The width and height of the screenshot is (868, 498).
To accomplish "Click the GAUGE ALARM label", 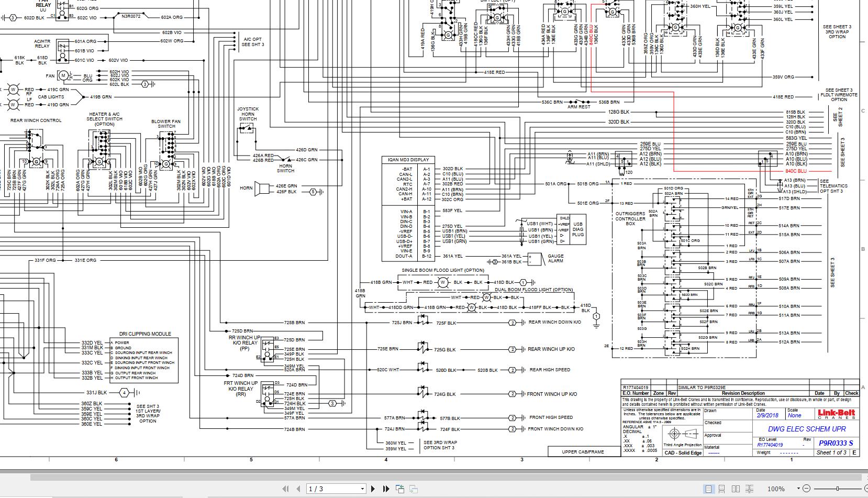I will pyautogui.click(x=555, y=258).
